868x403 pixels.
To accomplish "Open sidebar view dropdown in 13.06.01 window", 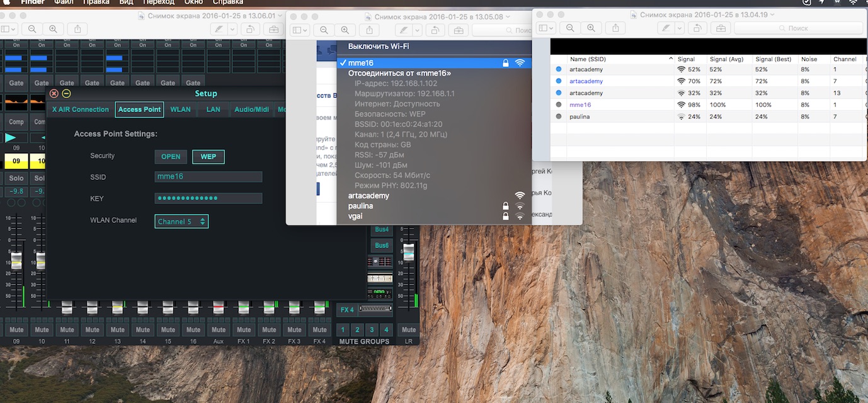I will click(x=8, y=29).
